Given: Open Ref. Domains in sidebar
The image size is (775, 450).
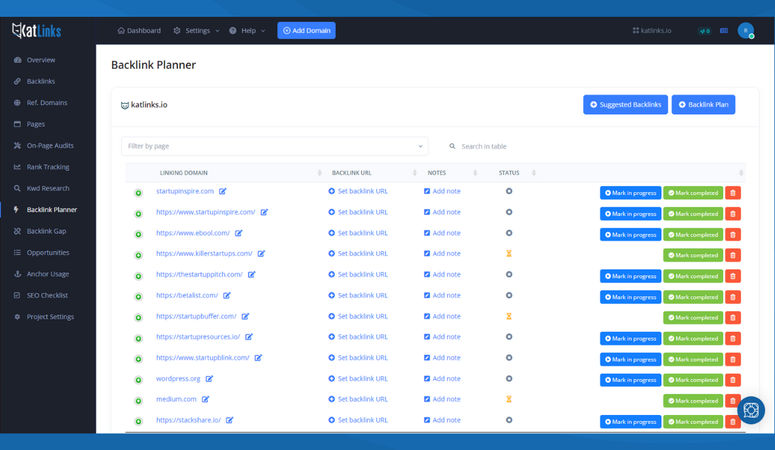Looking at the screenshot, I should point(47,103).
